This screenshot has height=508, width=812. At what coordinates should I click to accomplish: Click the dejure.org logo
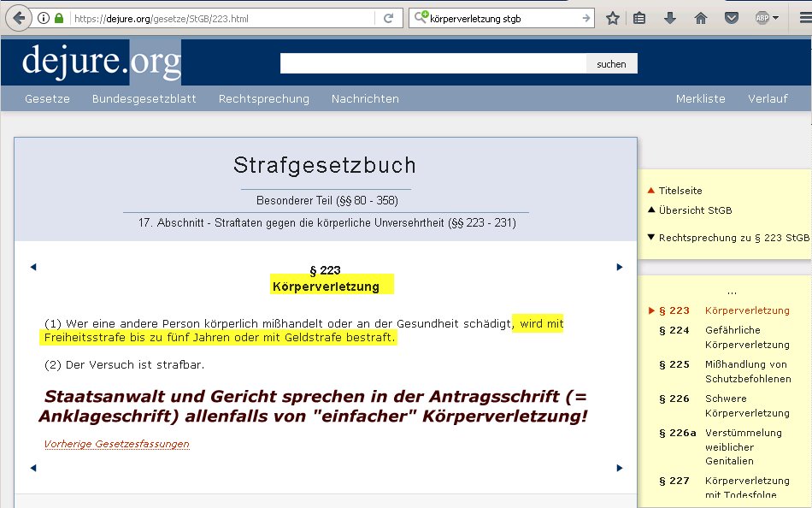pyautogui.click(x=101, y=62)
